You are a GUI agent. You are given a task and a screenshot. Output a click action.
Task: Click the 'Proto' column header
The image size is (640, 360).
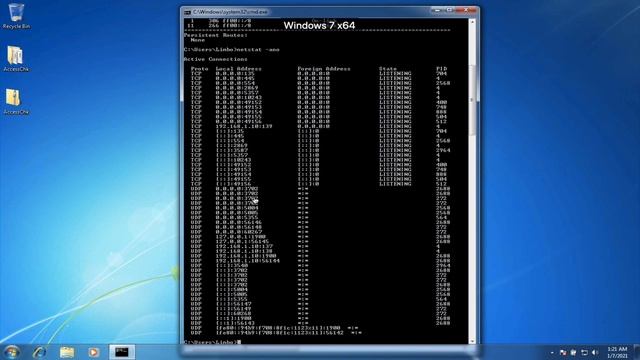pos(200,69)
